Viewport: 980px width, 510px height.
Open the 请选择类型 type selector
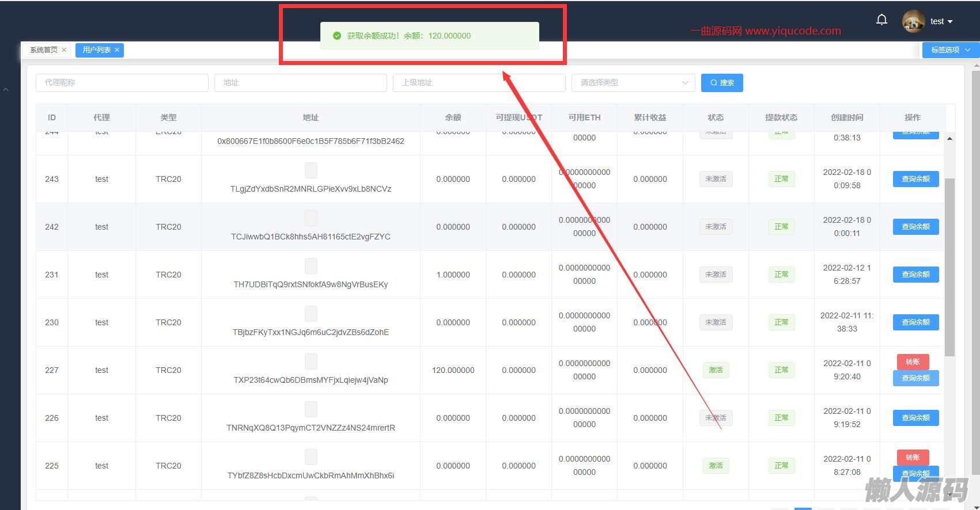tap(633, 83)
